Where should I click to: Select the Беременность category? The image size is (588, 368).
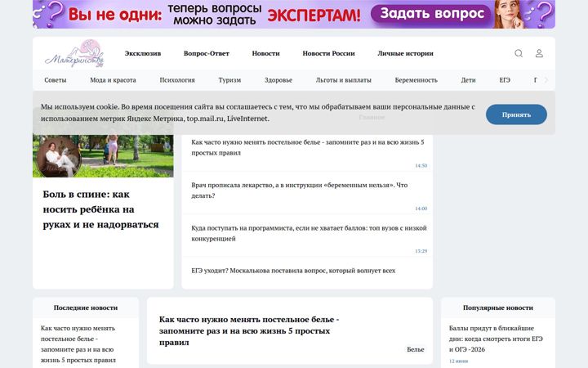point(416,80)
